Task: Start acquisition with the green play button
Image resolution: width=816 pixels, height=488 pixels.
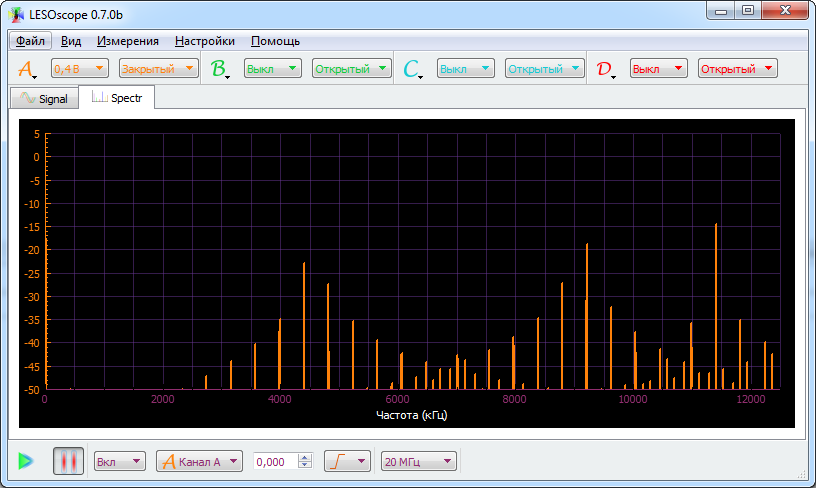Action: click(26, 461)
